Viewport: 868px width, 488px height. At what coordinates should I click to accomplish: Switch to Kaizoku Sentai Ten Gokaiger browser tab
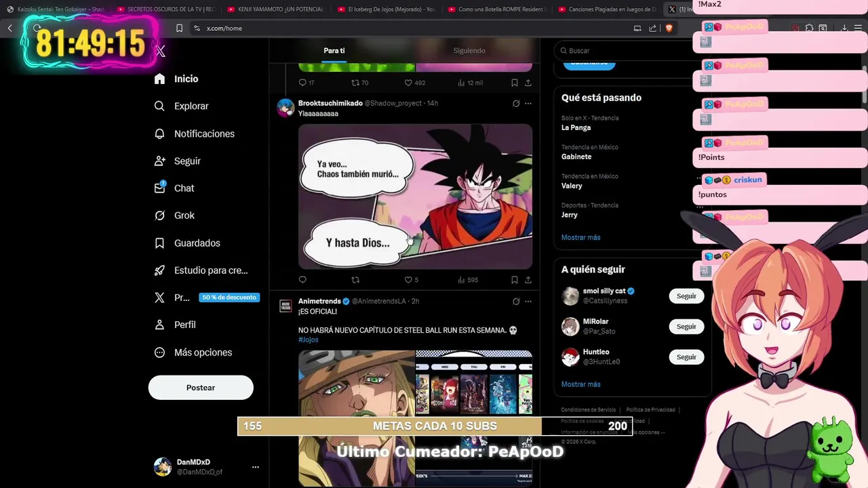56,9
